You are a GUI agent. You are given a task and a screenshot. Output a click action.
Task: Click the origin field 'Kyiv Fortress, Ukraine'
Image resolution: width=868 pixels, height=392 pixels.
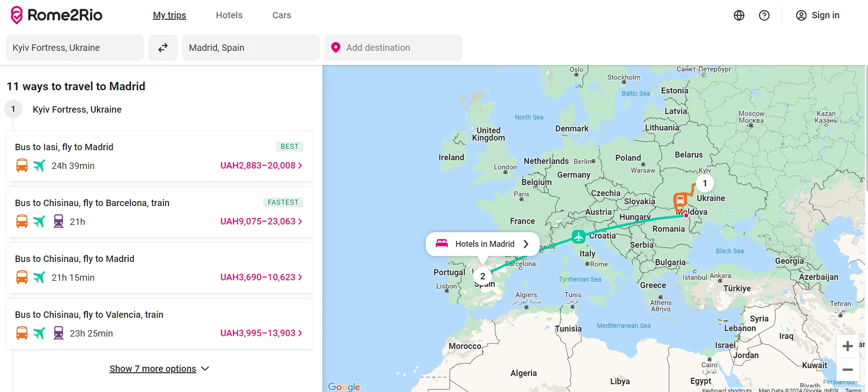(x=75, y=48)
